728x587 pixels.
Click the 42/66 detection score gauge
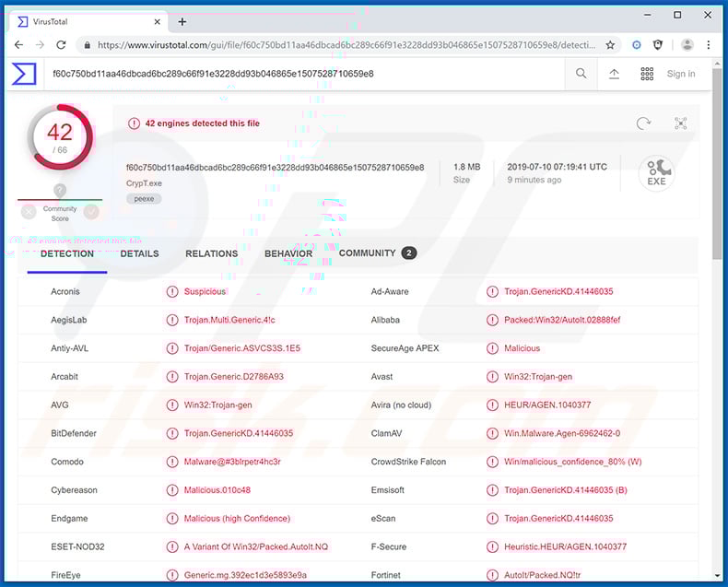click(x=60, y=137)
